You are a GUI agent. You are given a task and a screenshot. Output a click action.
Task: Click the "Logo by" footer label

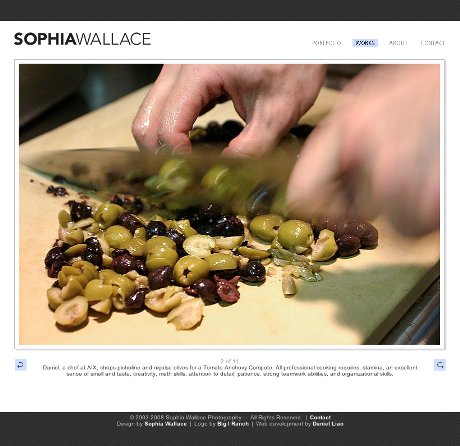(x=205, y=424)
